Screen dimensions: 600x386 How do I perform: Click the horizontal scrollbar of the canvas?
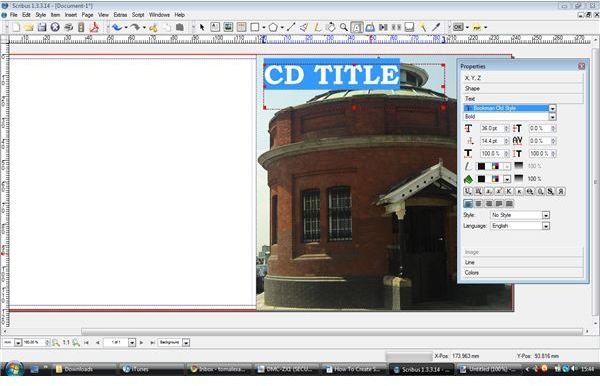[332, 332]
